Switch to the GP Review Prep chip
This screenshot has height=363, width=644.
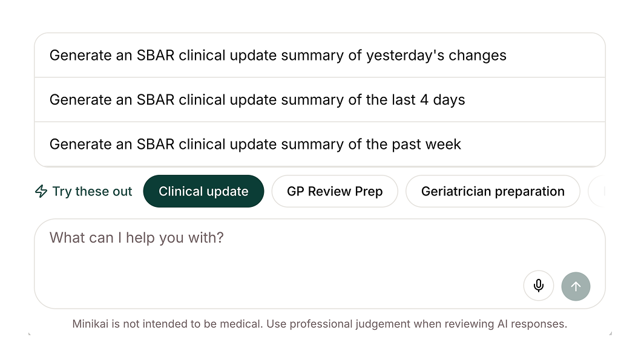335,192
